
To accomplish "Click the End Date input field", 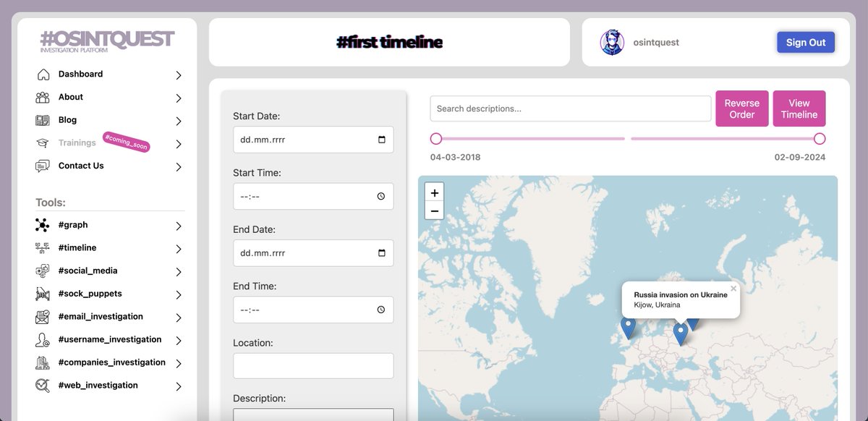I will [313, 253].
